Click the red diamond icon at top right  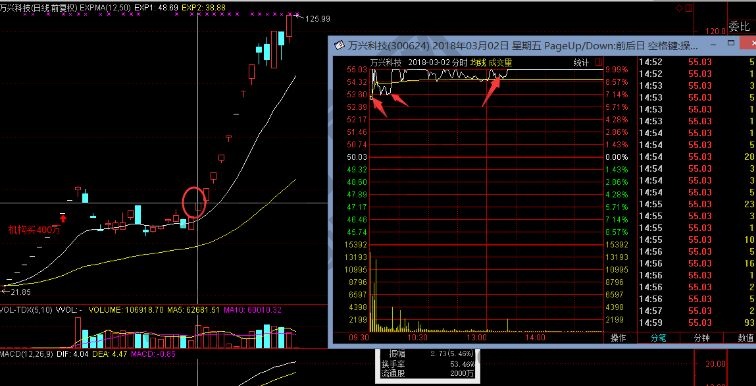click(x=680, y=8)
